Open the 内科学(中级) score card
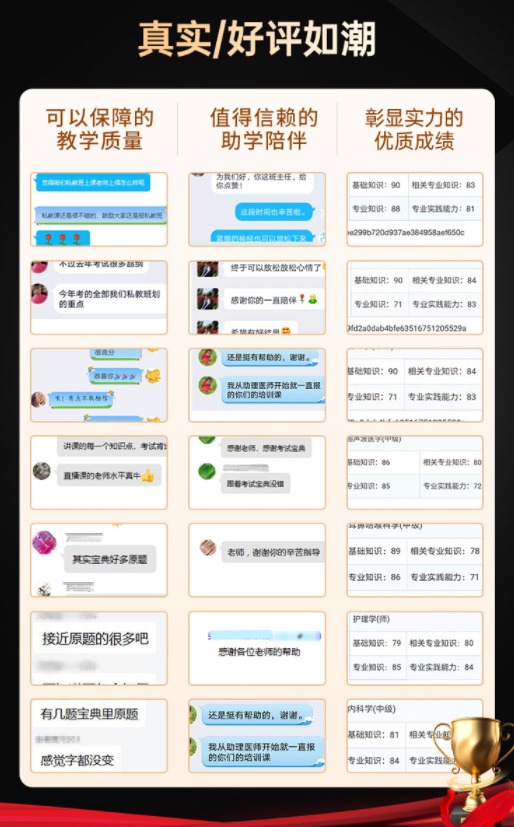The height and width of the screenshot is (827, 514). pos(415,736)
